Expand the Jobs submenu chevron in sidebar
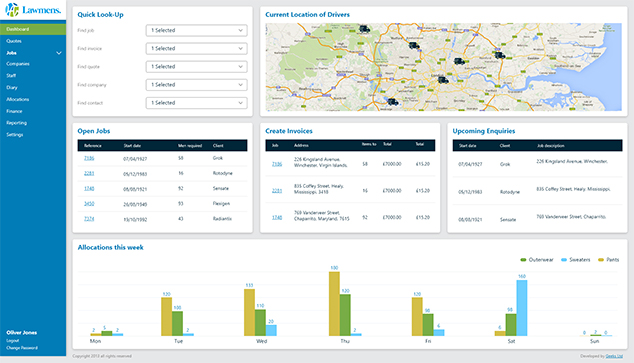Screen dimensions: 634x363 click(59, 53)
